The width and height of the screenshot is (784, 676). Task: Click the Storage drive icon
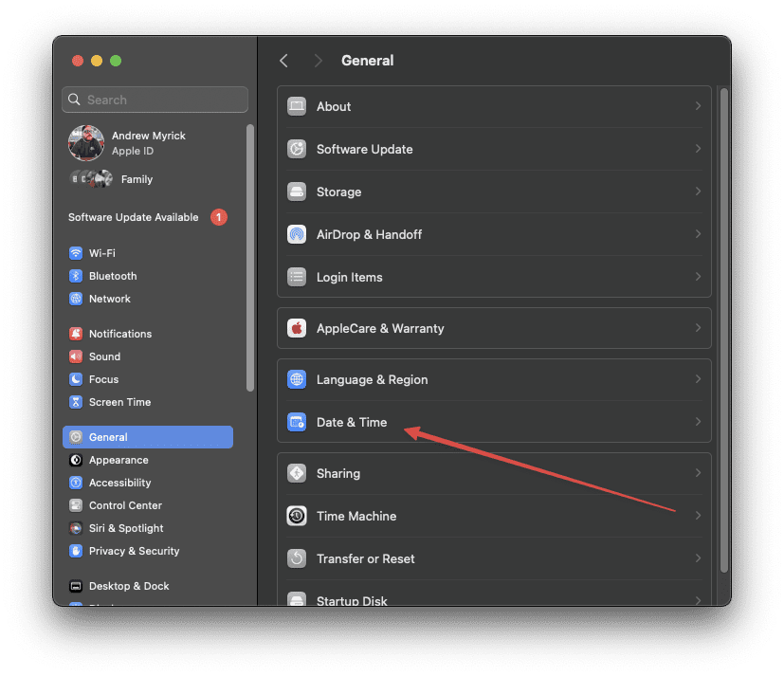coord(297,192)
